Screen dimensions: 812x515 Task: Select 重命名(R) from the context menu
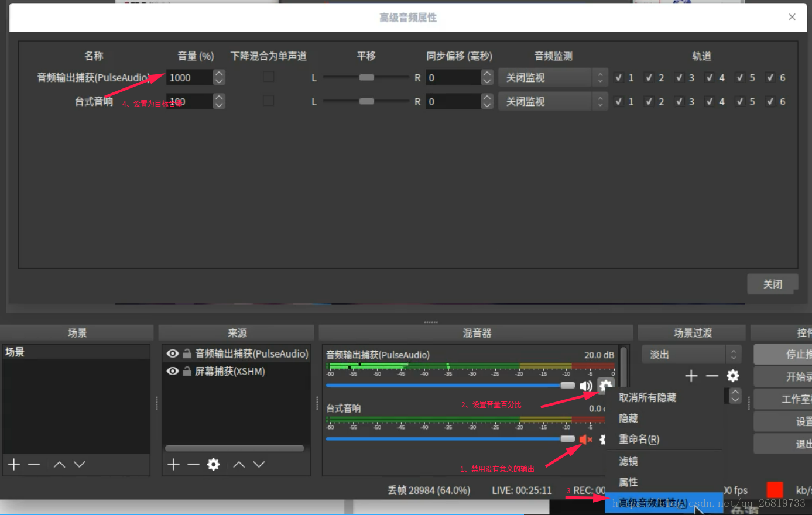point(638,440)
